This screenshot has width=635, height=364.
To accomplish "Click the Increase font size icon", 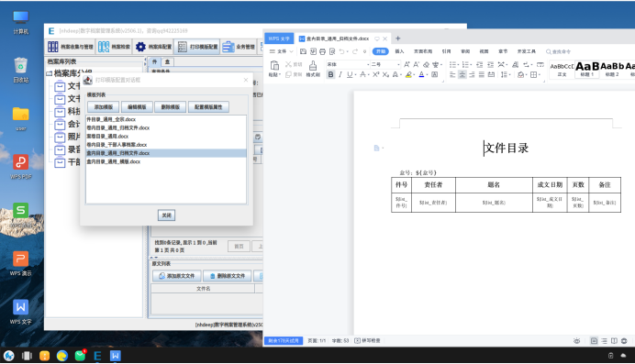I will [407, 64].
